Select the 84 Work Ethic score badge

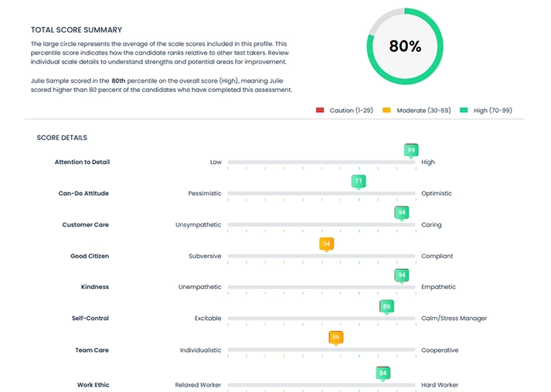382,374
